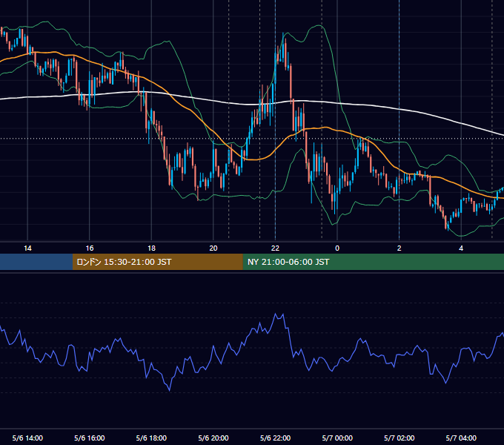Click the hour label 14 on price chart axis
Viewport: 504px width, 445px height.
tap(27, 248)
